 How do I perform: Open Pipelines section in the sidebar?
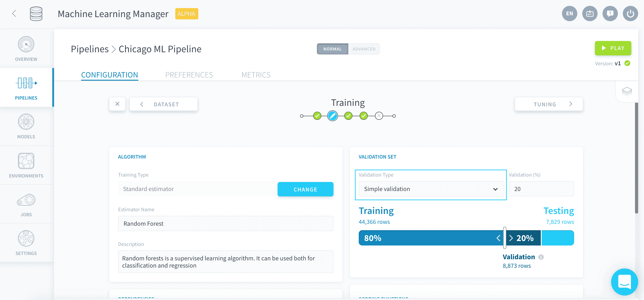26,87
